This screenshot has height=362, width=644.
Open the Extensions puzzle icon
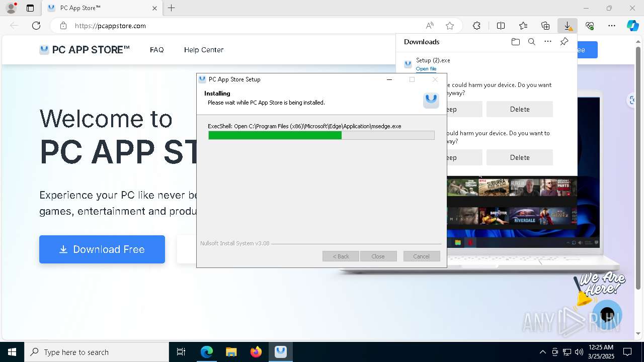(476, 26)
